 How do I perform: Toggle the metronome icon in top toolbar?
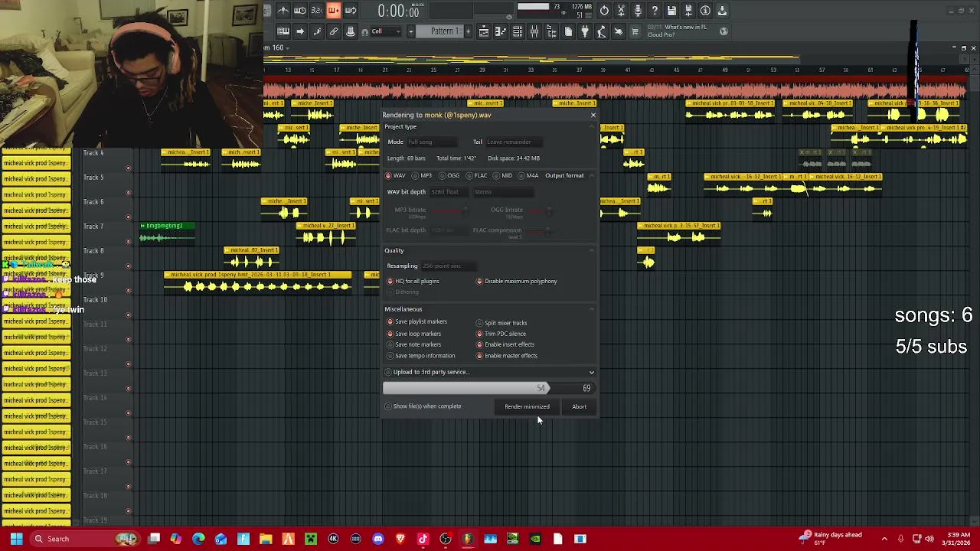point(283,11)
